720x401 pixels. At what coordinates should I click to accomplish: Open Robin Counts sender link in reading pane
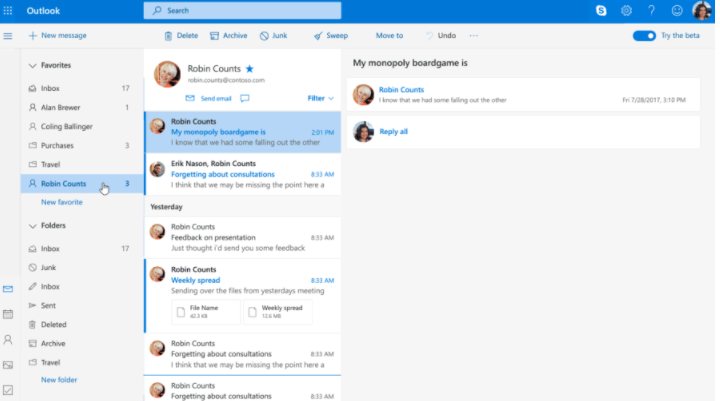coord(401,90)
